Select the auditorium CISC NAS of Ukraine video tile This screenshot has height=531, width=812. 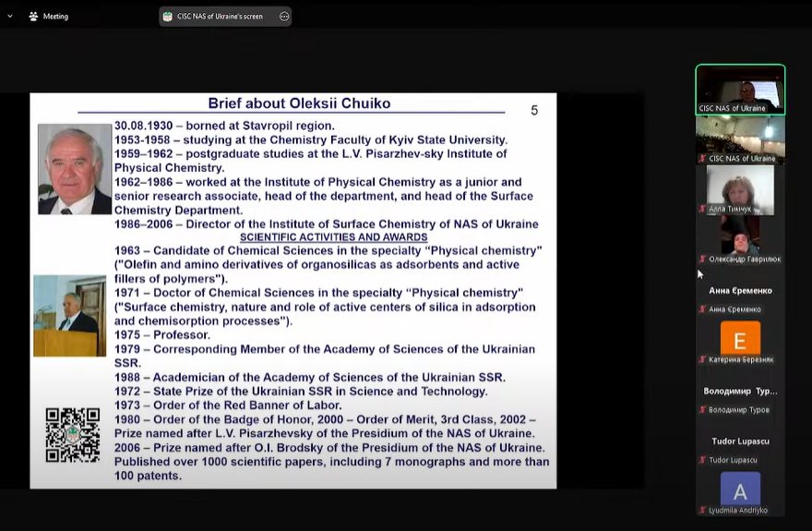click(740, 139)
